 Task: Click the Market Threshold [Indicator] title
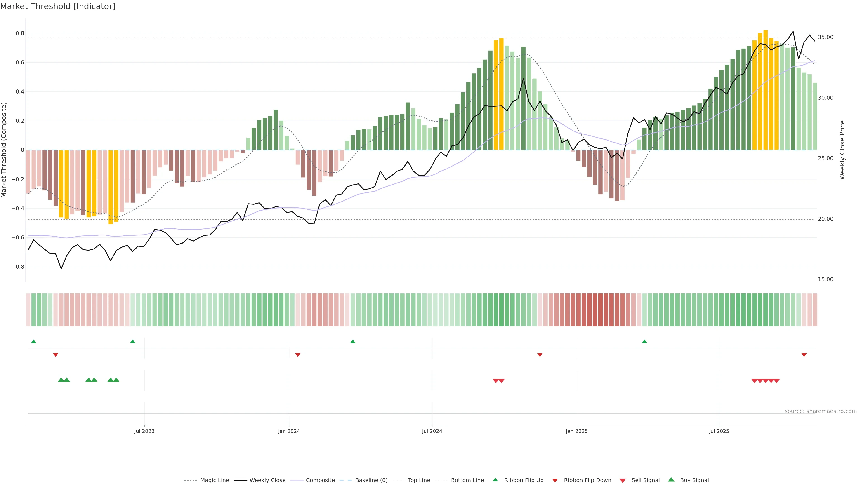(x=58, y=6)
